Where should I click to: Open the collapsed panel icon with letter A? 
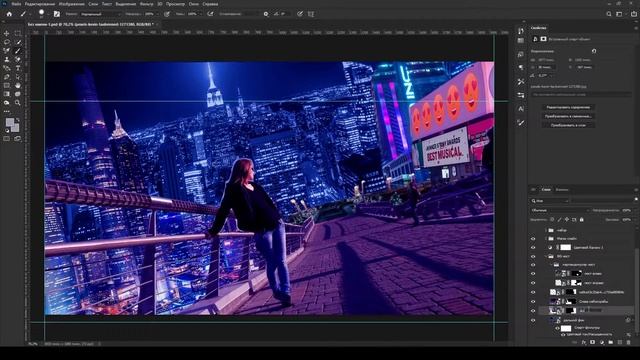tap(521, 109)
